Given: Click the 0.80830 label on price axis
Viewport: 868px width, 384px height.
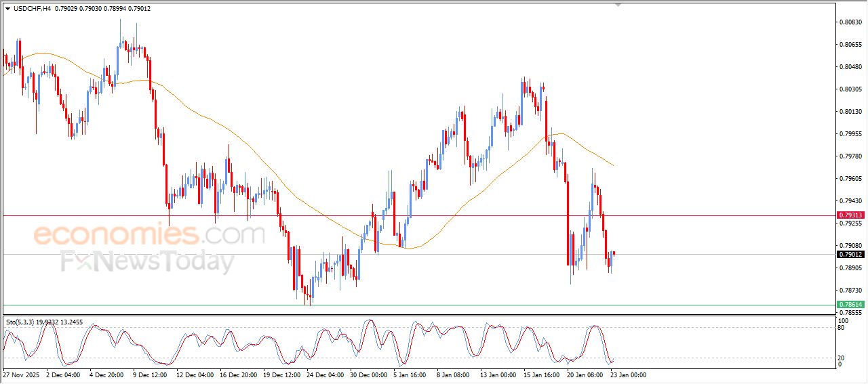Looking at the screenshot, I should (x=850, y=22).
